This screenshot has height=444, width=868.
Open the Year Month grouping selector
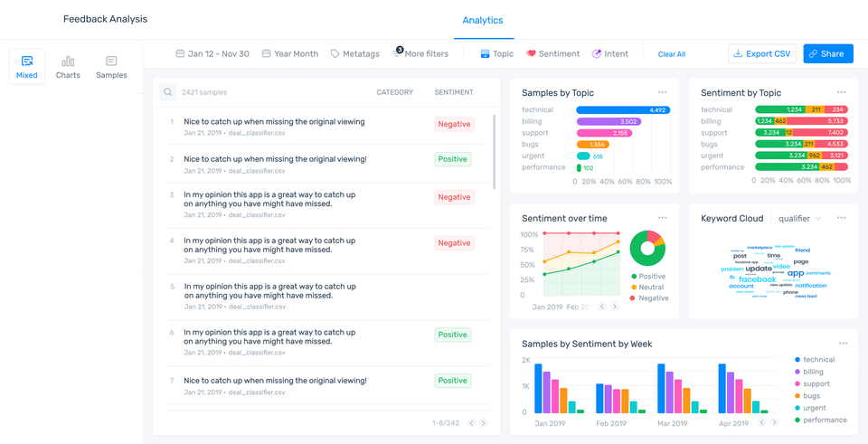click(290, 54)
